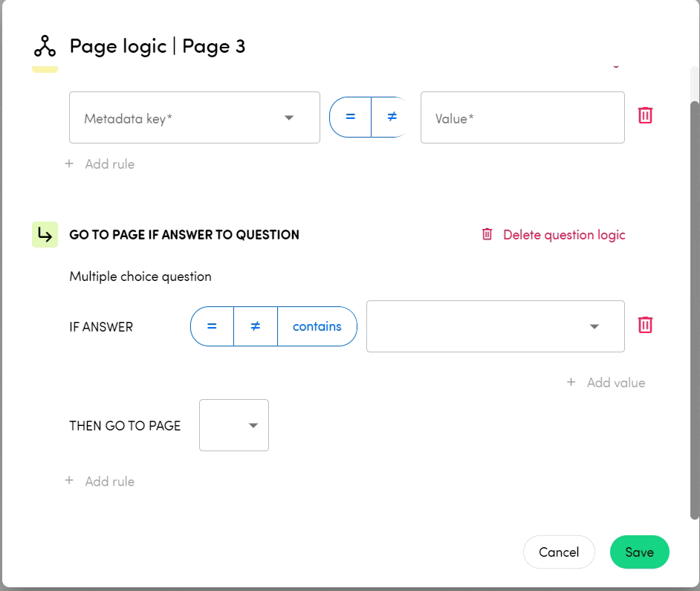Click Delete question logic link

coord(564,235)
